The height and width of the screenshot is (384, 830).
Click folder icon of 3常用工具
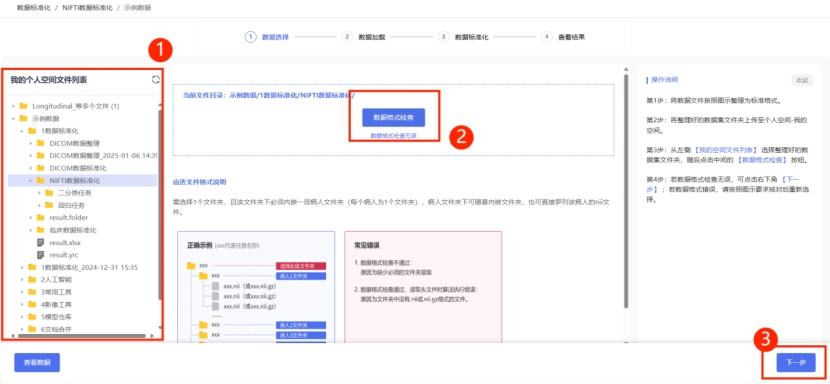click(32, 292)
